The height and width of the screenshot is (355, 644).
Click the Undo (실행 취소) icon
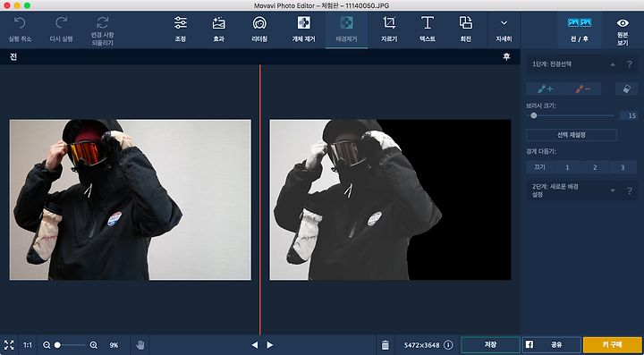20,22
